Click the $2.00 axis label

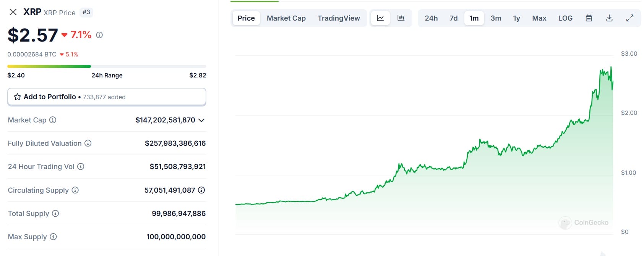coord(629,113)
